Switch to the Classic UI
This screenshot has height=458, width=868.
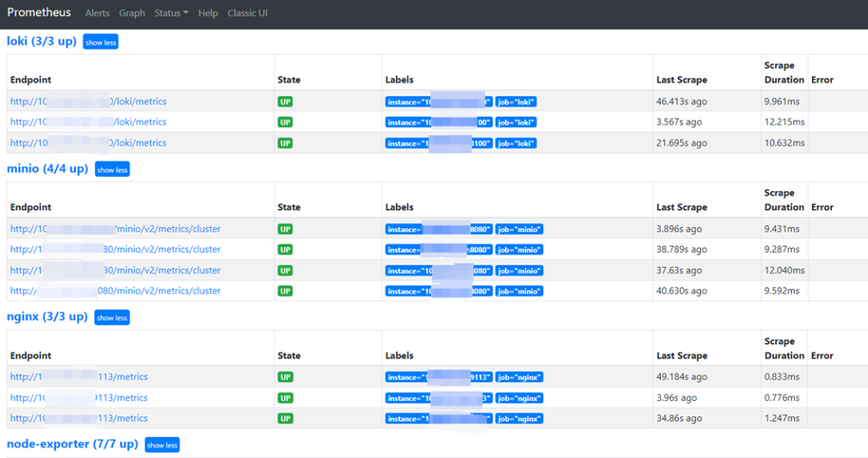click(248, 14)
